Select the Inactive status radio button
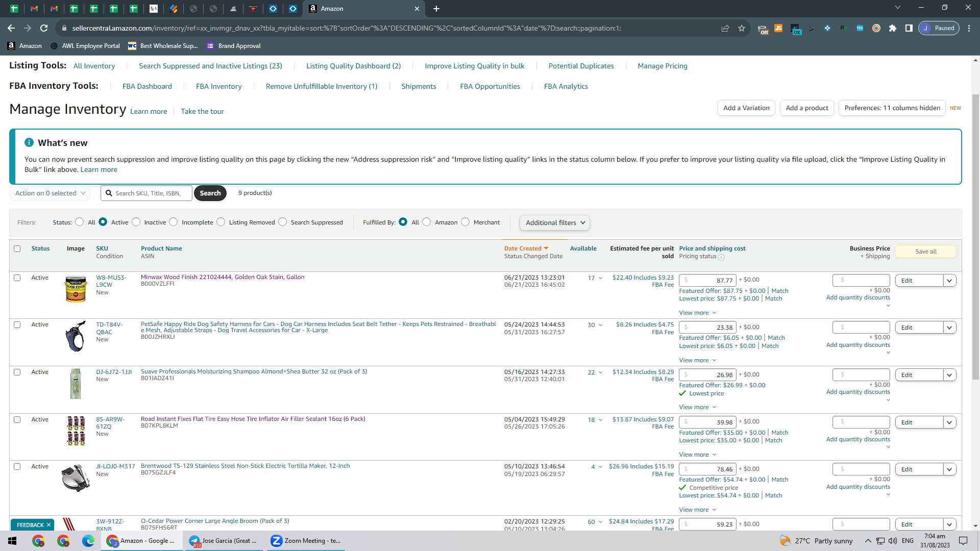 point(136,222)
